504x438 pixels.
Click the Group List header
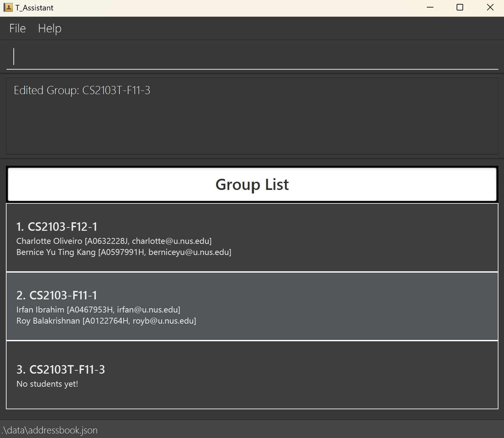252,185
